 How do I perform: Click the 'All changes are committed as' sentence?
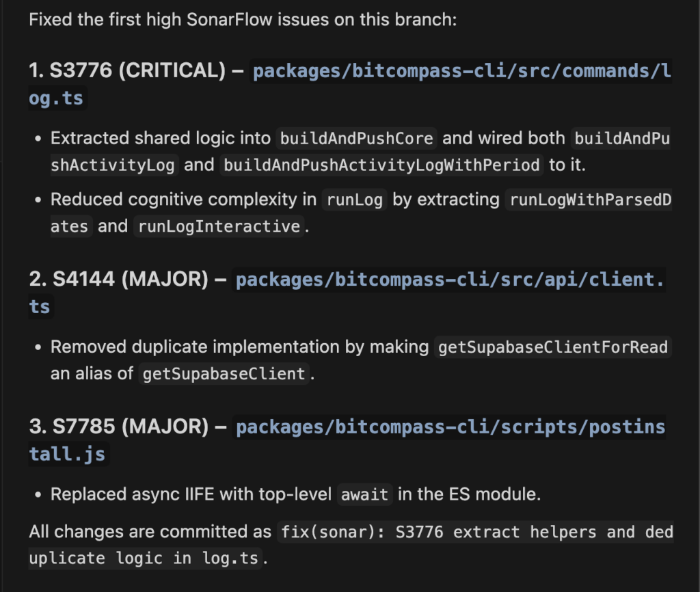coord(150,532)
